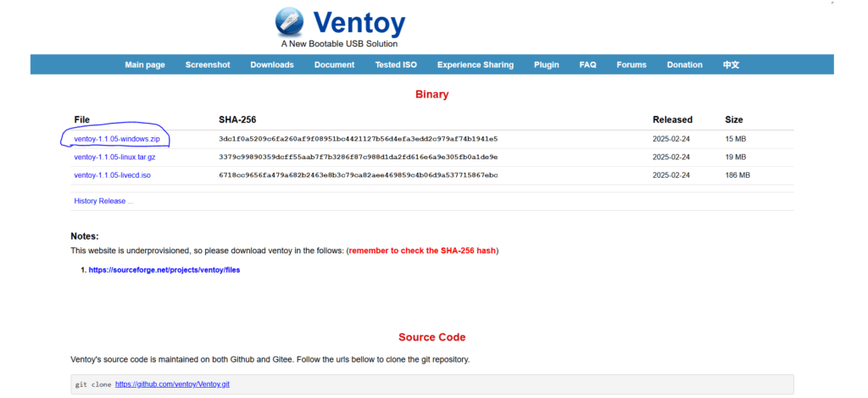Open the Donation page
Image resolution: width=868 pixels, height=398 pixels.
pyautogui.click(x=685, y=64)
